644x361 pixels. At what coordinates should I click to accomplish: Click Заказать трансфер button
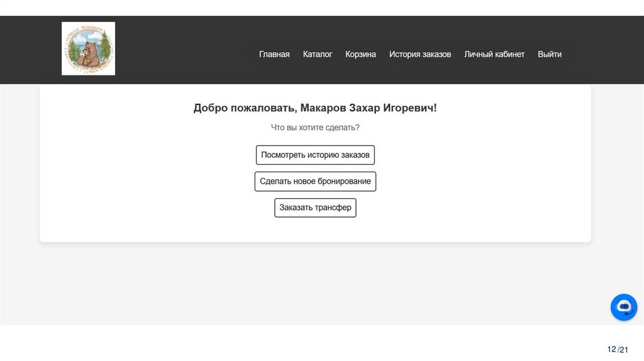click(316, 208)
